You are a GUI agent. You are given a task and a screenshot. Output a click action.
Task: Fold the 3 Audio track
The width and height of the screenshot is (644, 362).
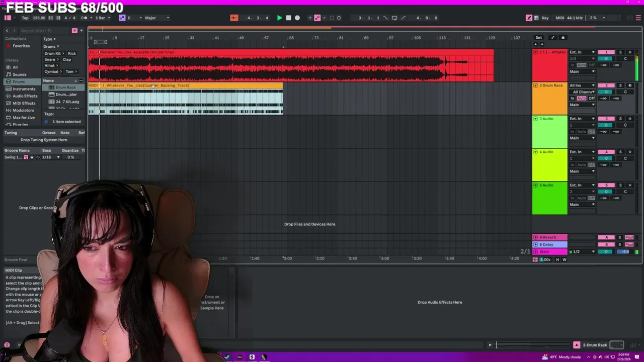(x=535, y=119)
